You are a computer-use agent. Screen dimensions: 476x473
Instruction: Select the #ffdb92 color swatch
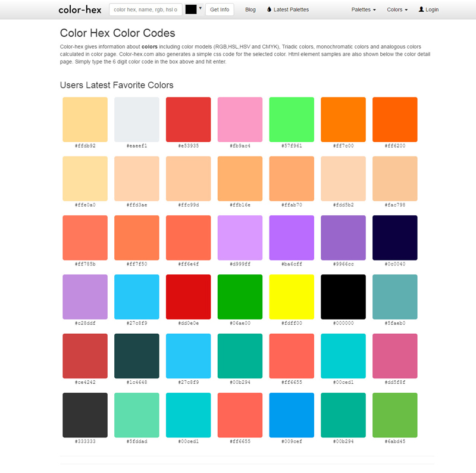(85, 119)
